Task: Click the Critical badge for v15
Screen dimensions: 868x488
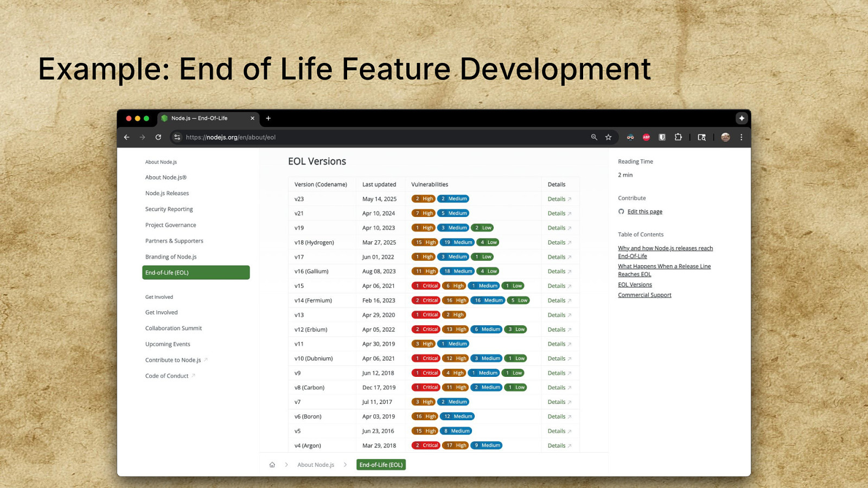Action: (x=426, y=286)
